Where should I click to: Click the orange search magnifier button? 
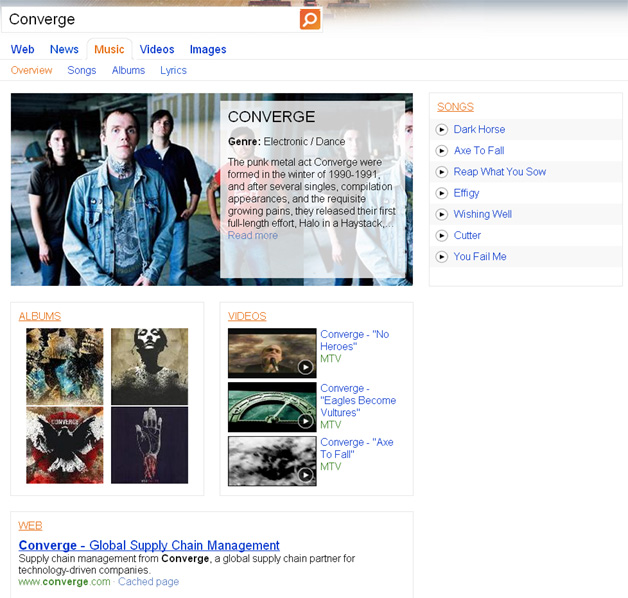[x=310, y=19]
